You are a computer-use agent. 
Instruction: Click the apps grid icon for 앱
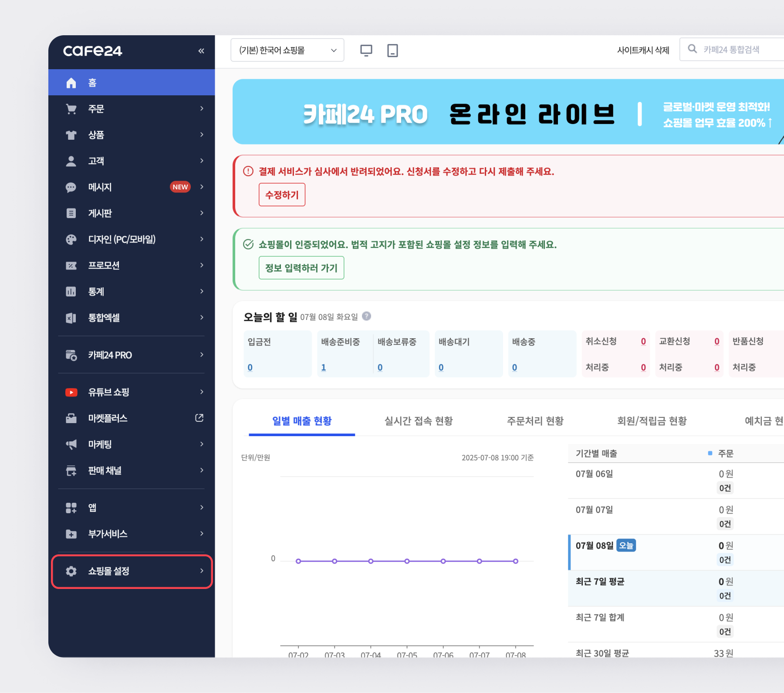coord(71,508)
